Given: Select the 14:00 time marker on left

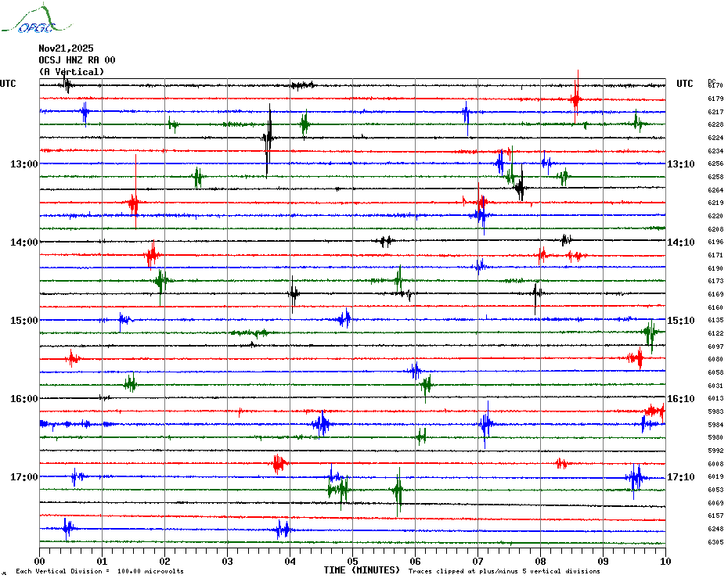Looking at the screenshot, I should [24, 242].
